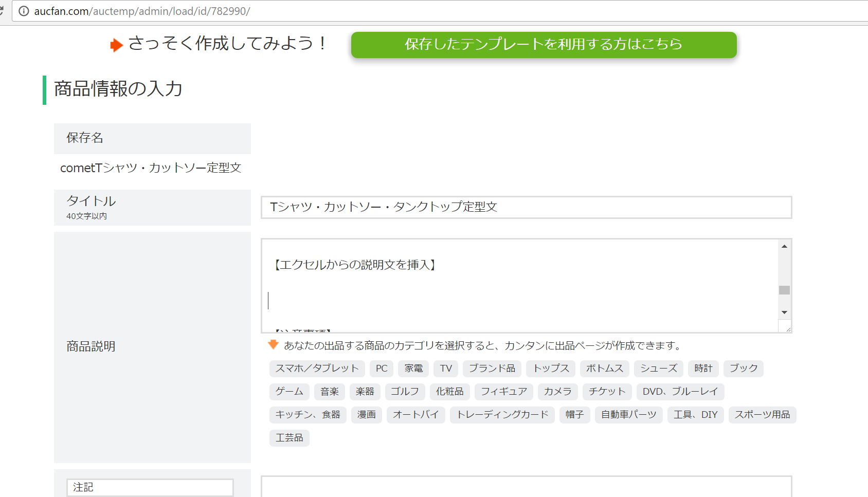Image resolution: width=868 pixels, height=497 pixels.
Task: Select the 家電 category tag
Action: point(413,369)
